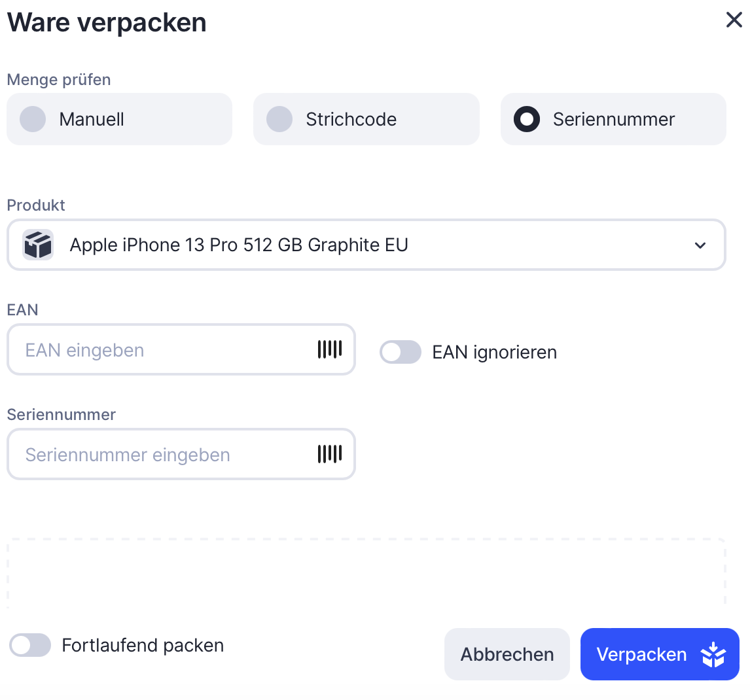Click the EAN ignorieren label text
Screen dimensions: 750x700
click(495, 353)
